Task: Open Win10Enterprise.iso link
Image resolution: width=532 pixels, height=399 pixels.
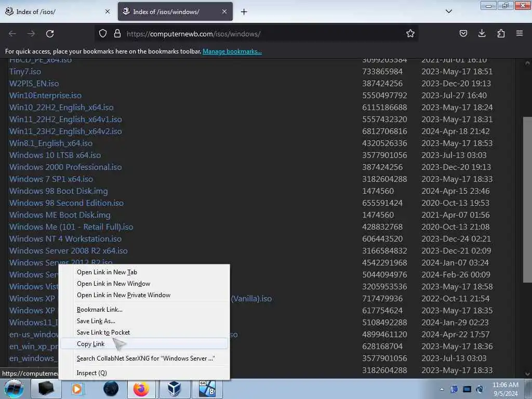Action: [x=46, y=96]
